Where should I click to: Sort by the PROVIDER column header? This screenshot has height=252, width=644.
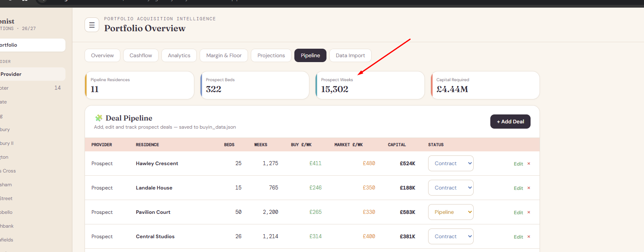tap(102, 145)
